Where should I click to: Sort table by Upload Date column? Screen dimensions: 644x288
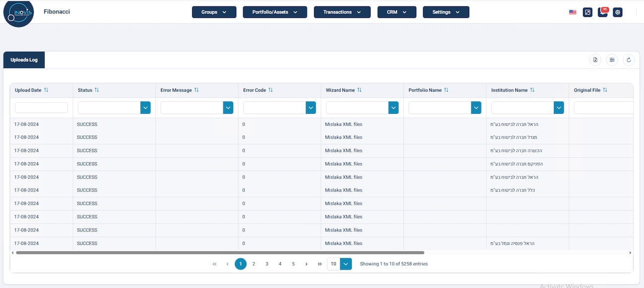tap(46, 90)
